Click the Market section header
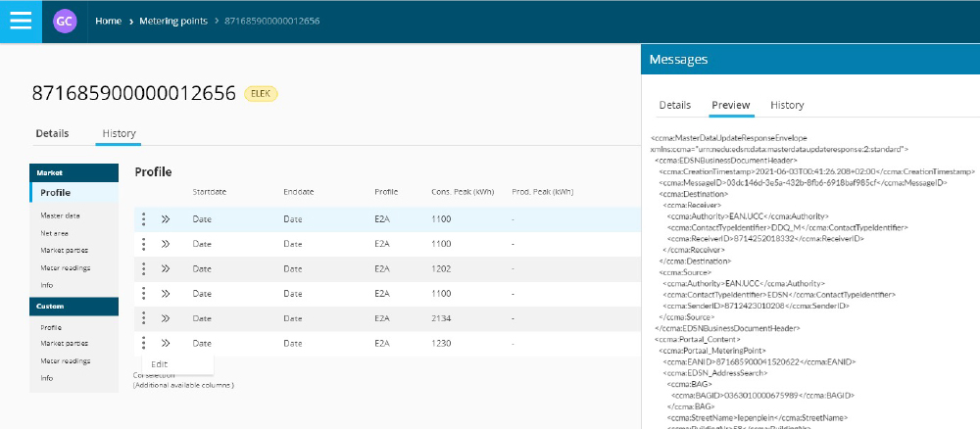 coord(74,173)
